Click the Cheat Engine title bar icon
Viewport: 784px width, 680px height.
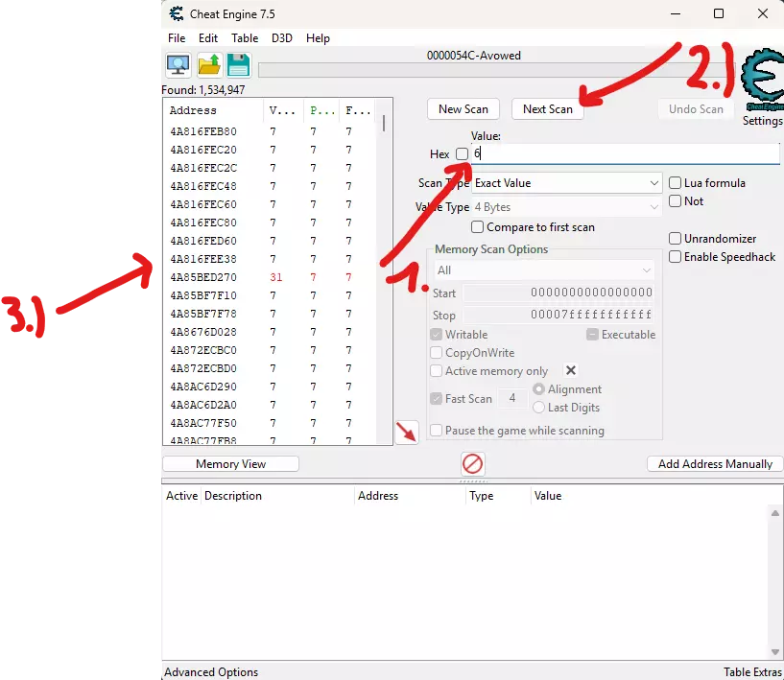(x=176, y=13)
